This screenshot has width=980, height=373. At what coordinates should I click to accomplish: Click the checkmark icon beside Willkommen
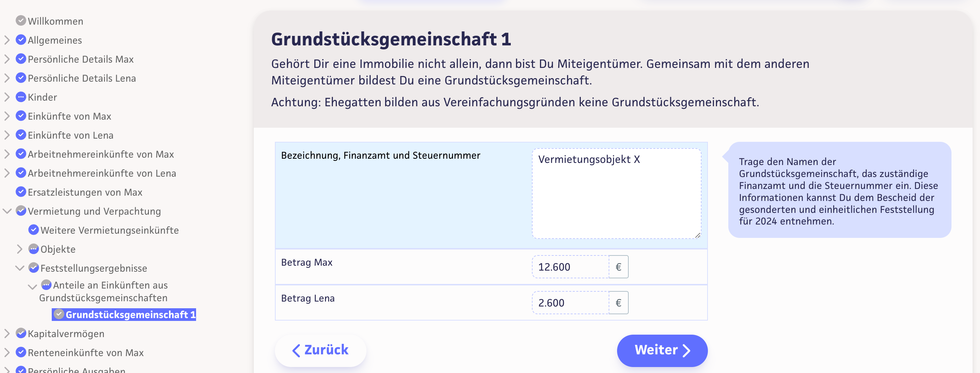(21, 20)
